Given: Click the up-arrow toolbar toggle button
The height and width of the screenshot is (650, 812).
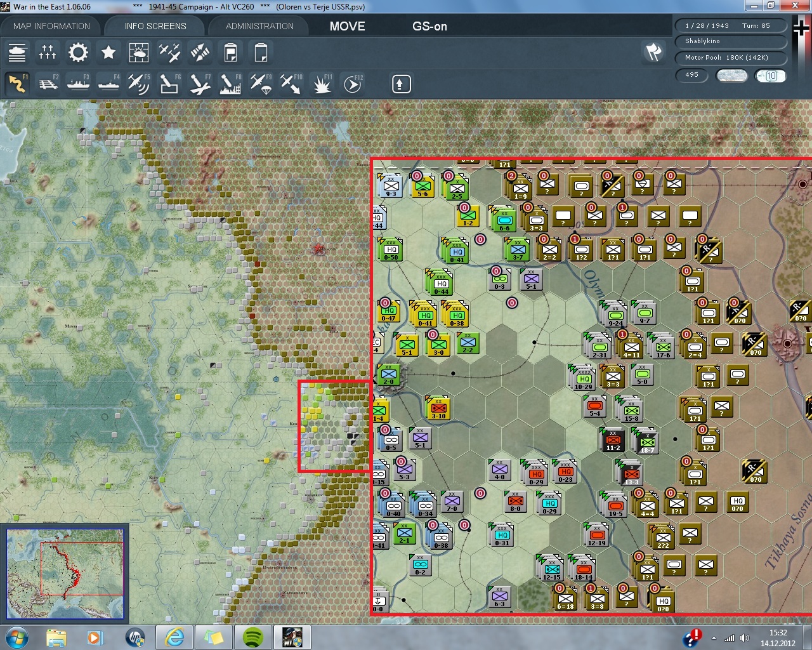Looking at the screenshot, I should (x=401, y=84).
